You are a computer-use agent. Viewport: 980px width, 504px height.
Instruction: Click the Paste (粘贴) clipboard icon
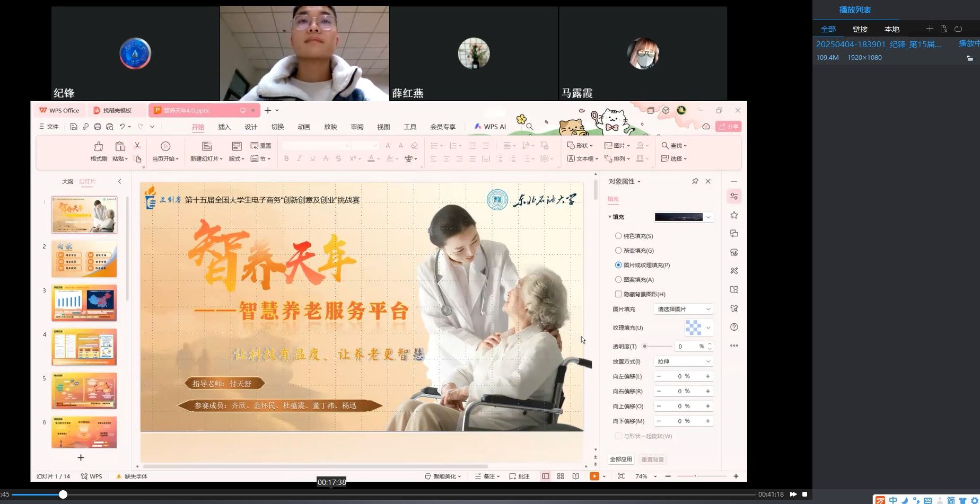(x=120, y=146)
